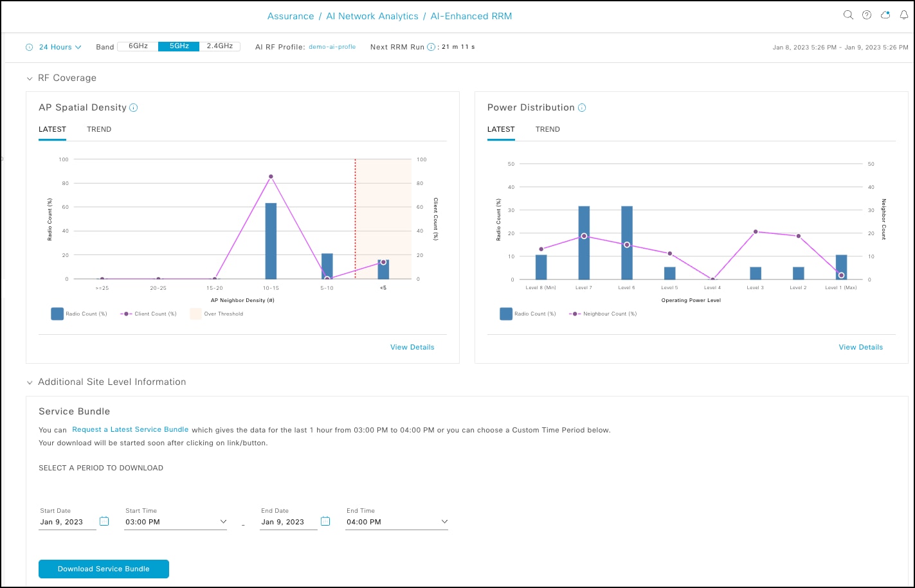
Task: Go to AI Network Analytics breadcrumb
Action: (372, 16)
